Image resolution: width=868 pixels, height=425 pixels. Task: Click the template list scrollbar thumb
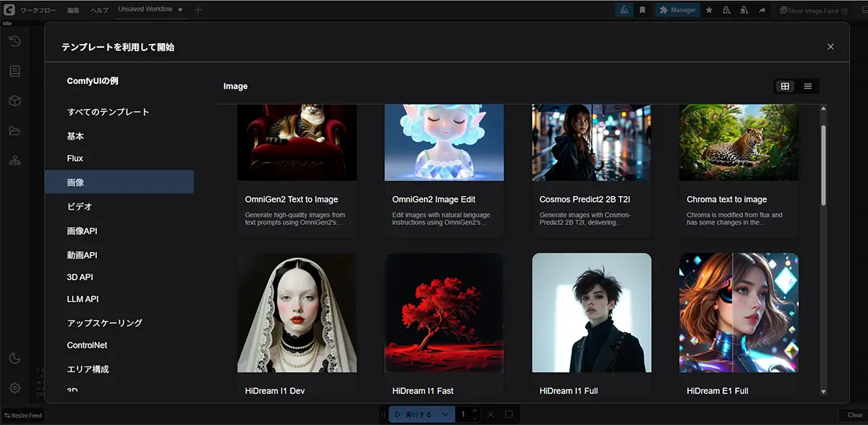[x=823, y=166]
